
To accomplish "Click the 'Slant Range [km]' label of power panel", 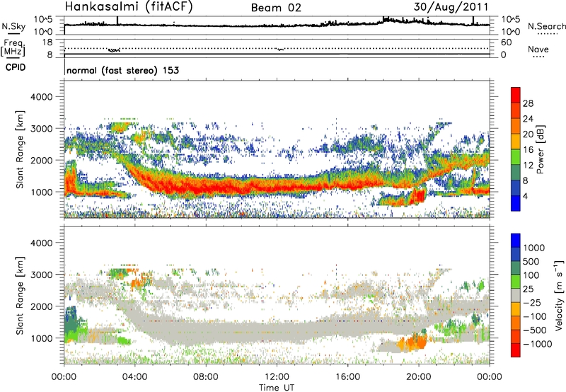I will pos(20,149).
